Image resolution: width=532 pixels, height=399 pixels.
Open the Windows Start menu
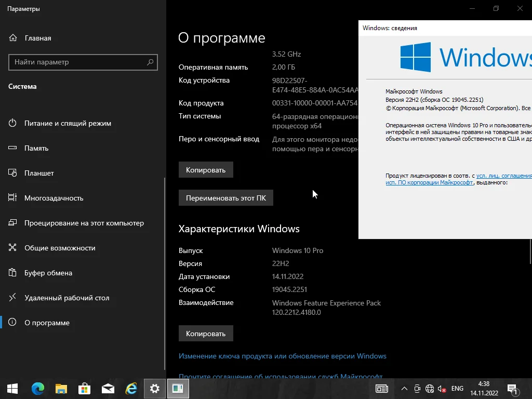(x=12, y=389)
